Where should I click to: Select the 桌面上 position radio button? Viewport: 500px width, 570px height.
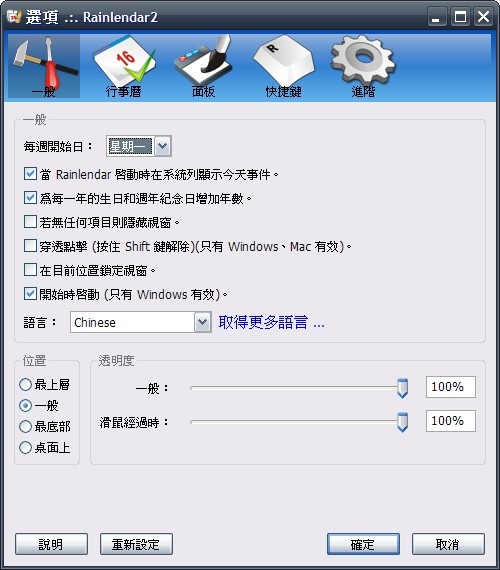point(25,447)
